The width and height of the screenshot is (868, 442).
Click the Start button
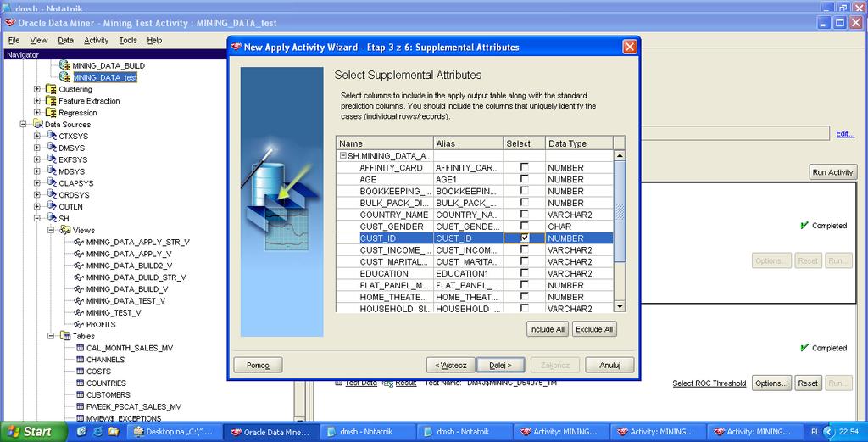pos(33,432)
